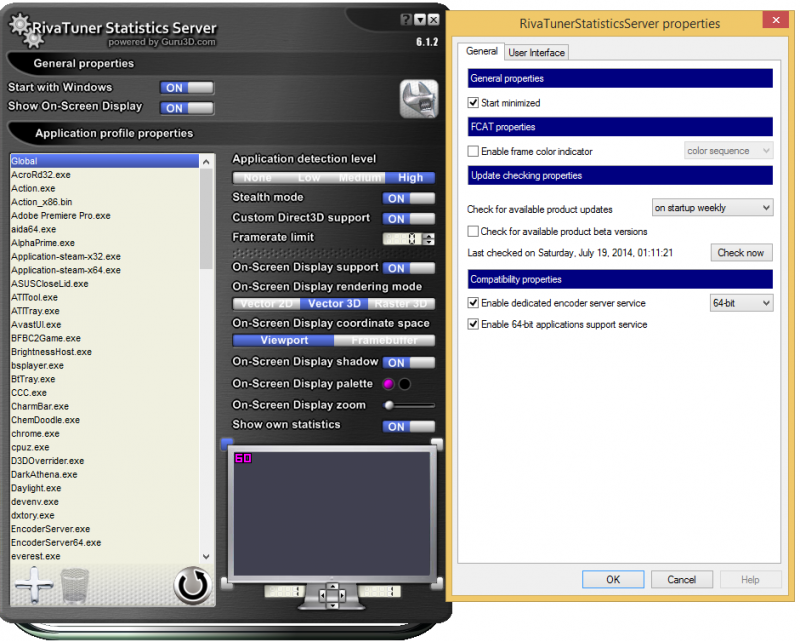The width and height of the screenshot is (800, 641).
Task: Enable frame color indicator checkbox
Action: click(x=473, y=151)
